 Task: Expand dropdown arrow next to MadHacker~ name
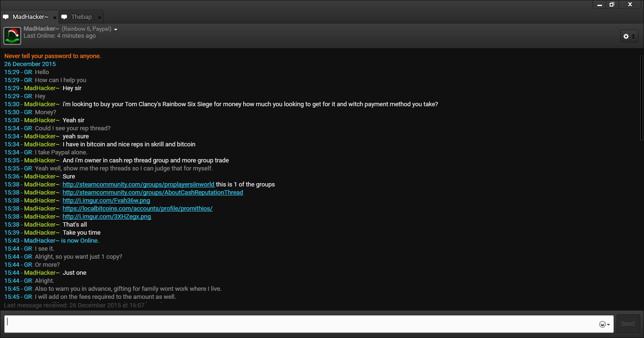pos(116,29)
